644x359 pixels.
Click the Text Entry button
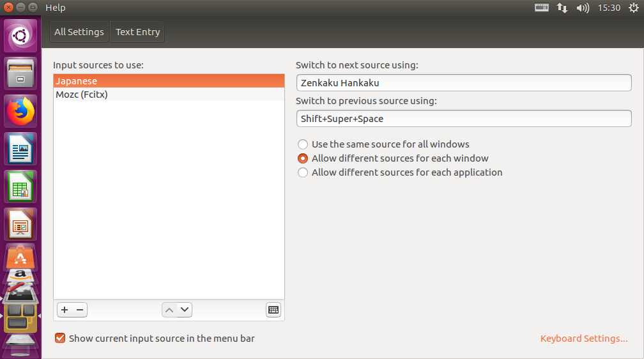tap(137, 32)
